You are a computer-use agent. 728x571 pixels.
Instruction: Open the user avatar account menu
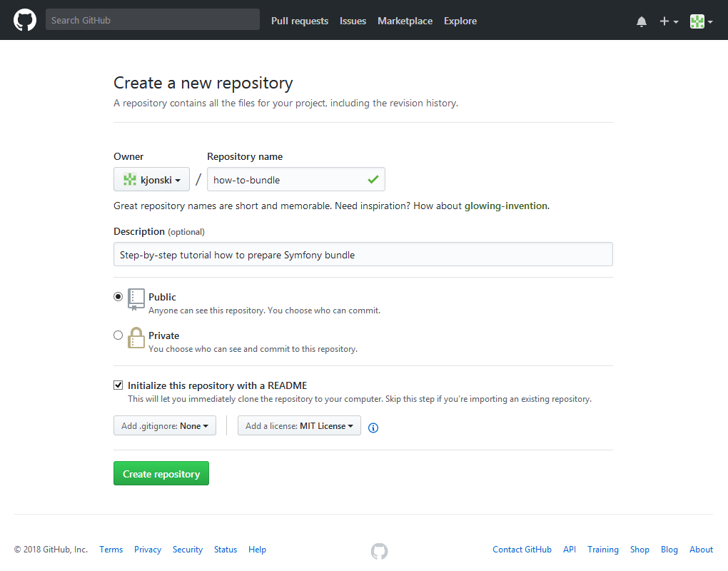point(701,21)
